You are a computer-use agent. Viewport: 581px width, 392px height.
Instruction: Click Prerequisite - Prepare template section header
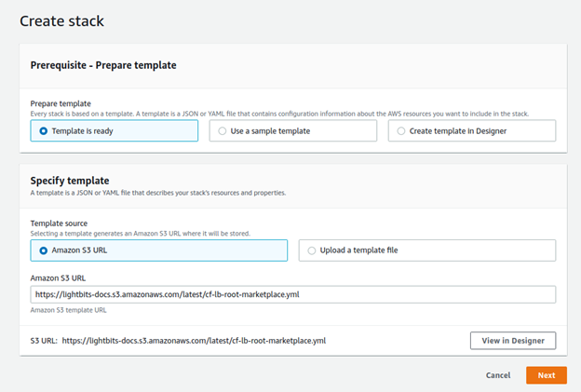click(x=103, y=65)
